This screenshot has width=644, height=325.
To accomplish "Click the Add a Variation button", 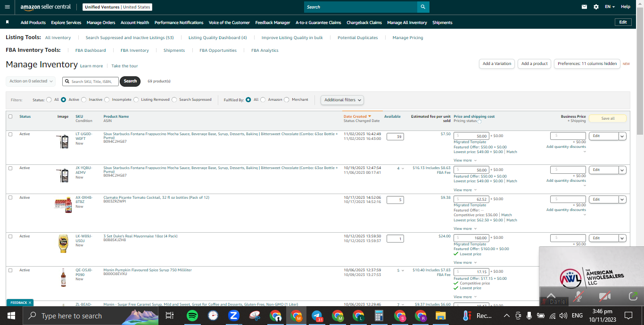I will click(x=497, y=64).
